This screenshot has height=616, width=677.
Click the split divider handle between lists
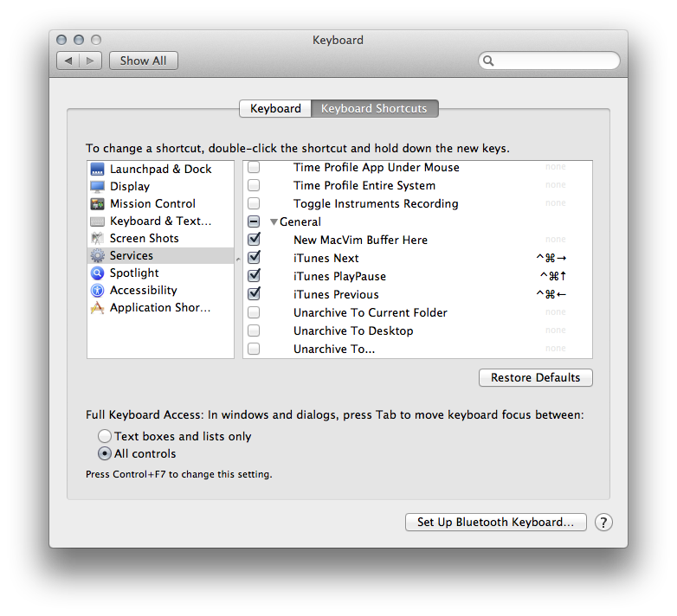point(238,260)
